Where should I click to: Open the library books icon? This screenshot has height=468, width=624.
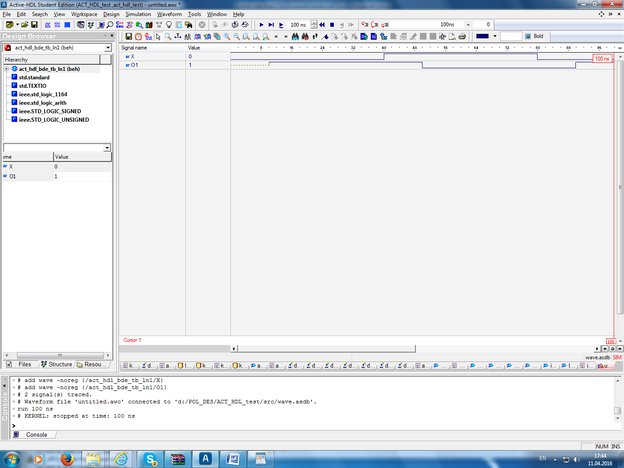(x=149, y=25)
